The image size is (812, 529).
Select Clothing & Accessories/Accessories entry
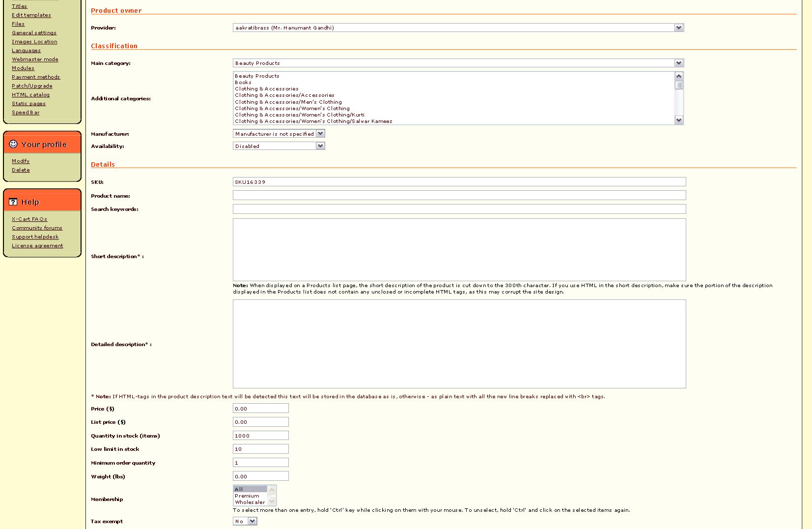pyautogui.click(x=284, y=95)
